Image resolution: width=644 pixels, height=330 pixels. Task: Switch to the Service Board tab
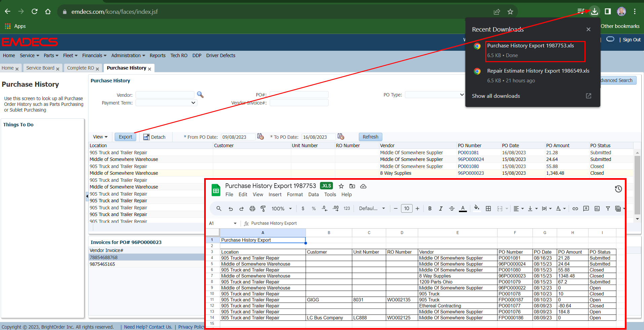click(x=40, y=68)
